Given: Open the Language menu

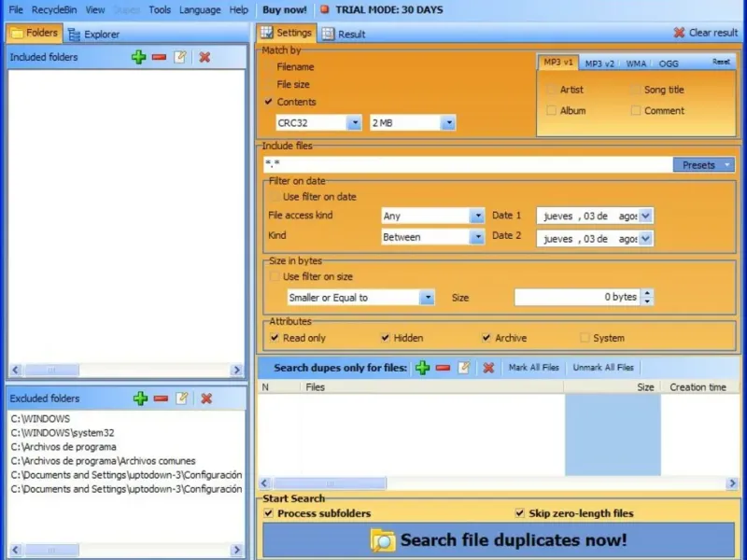Looking at the screenshot, I should coord(200,9).
